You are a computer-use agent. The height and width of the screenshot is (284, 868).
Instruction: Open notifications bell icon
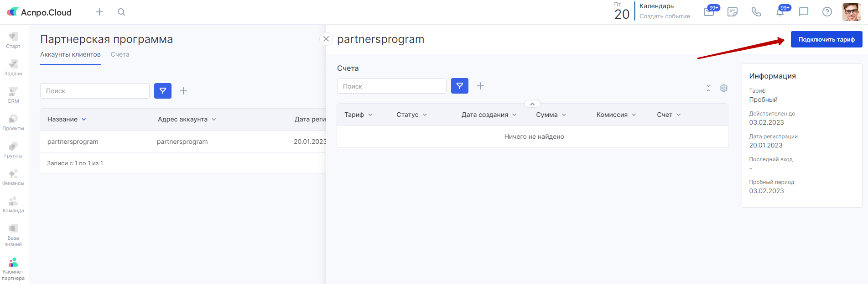[780, 12]
